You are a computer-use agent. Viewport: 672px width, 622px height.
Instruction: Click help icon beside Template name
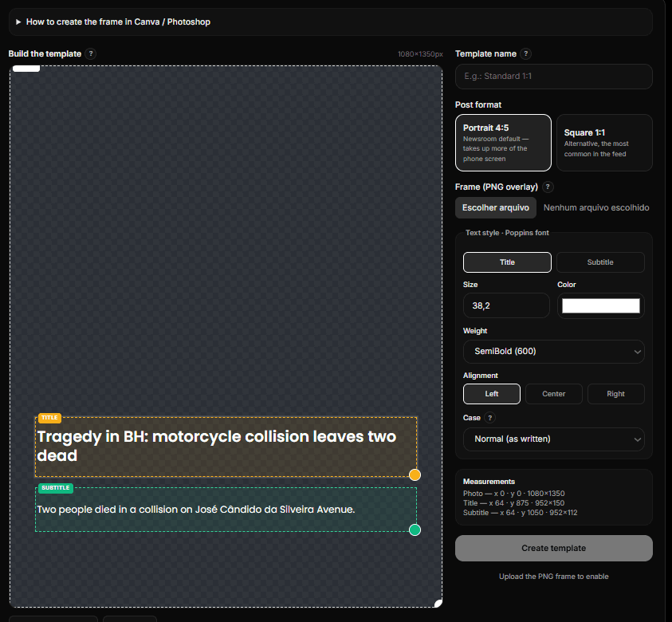(525, 53)
